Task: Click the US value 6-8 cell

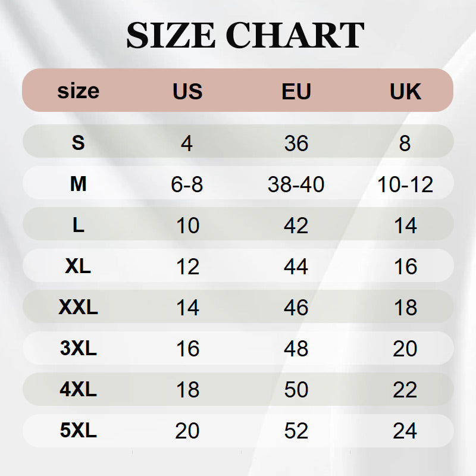Action: tap(187, 184)
